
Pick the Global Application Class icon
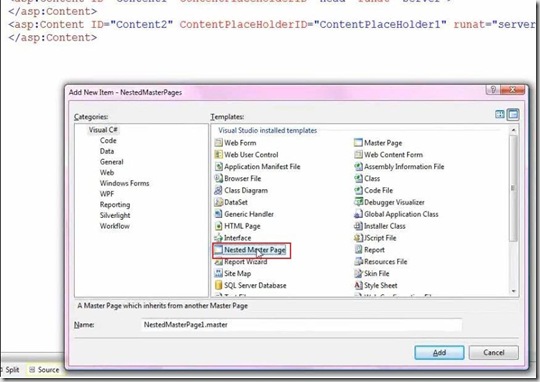(358, 214)
